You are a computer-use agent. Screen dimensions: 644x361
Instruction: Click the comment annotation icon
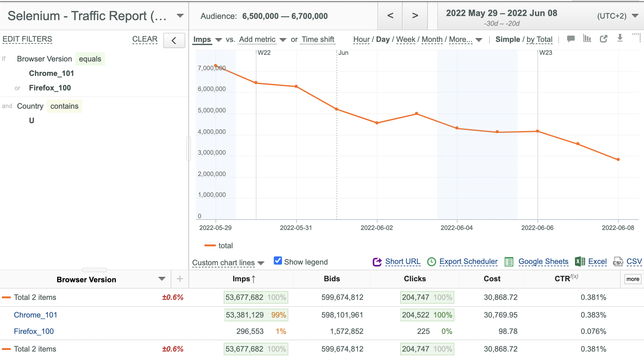coord(571,39)
